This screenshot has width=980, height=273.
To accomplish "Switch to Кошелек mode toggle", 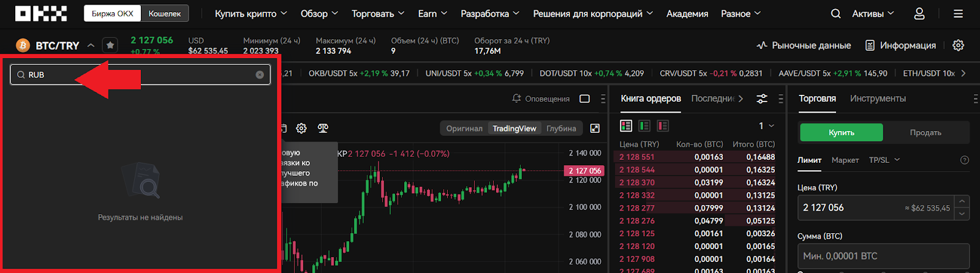I will (x=164, y=13).
